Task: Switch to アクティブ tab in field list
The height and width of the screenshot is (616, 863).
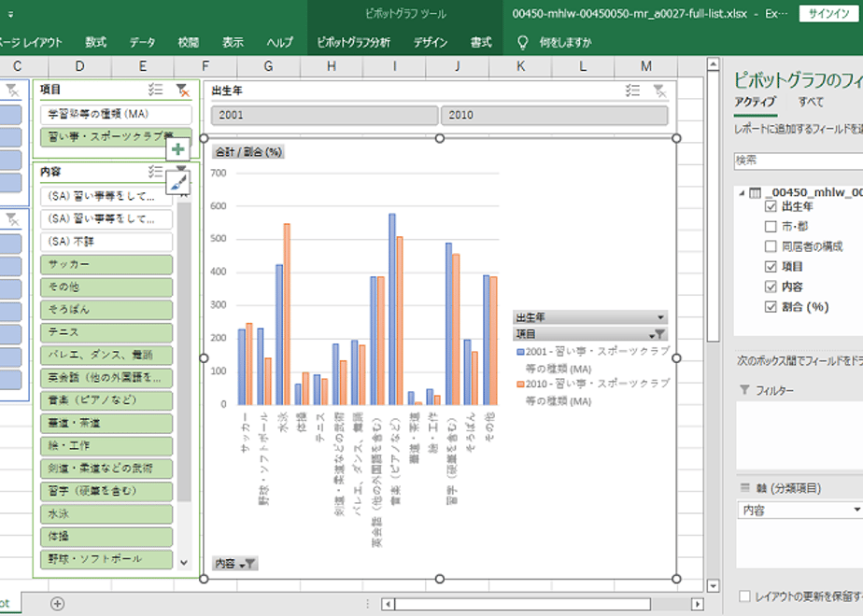Action: [755, 102]
